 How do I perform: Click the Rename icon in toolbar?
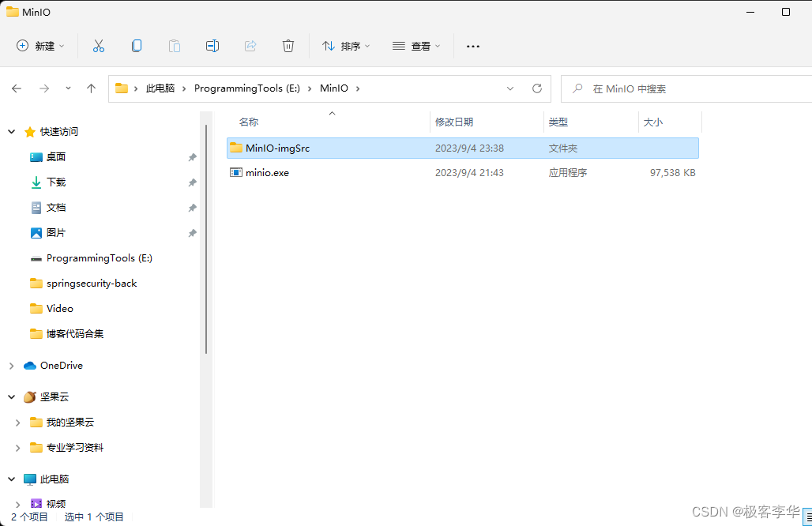point(212,46)
